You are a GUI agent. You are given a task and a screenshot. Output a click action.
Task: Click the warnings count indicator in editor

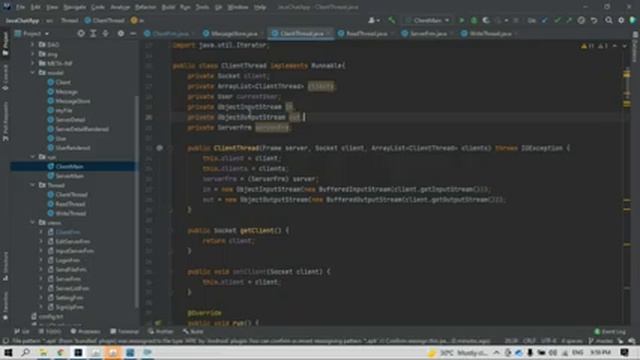click(x=588, y=46)
